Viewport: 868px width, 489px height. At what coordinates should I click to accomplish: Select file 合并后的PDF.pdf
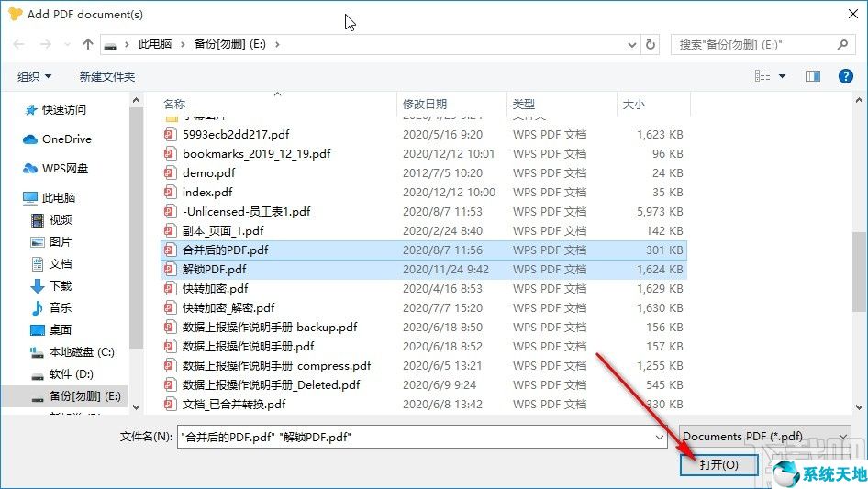[x=424, y=250]
